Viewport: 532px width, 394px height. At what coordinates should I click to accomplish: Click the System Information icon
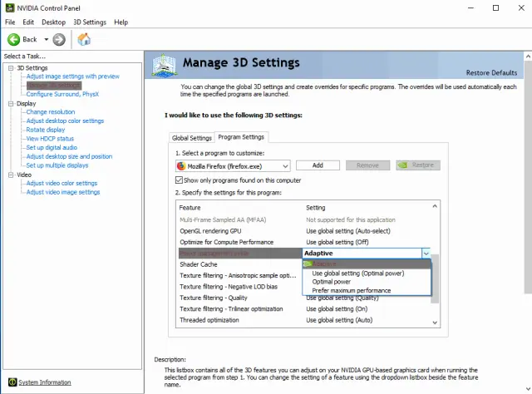click(10, 382)
